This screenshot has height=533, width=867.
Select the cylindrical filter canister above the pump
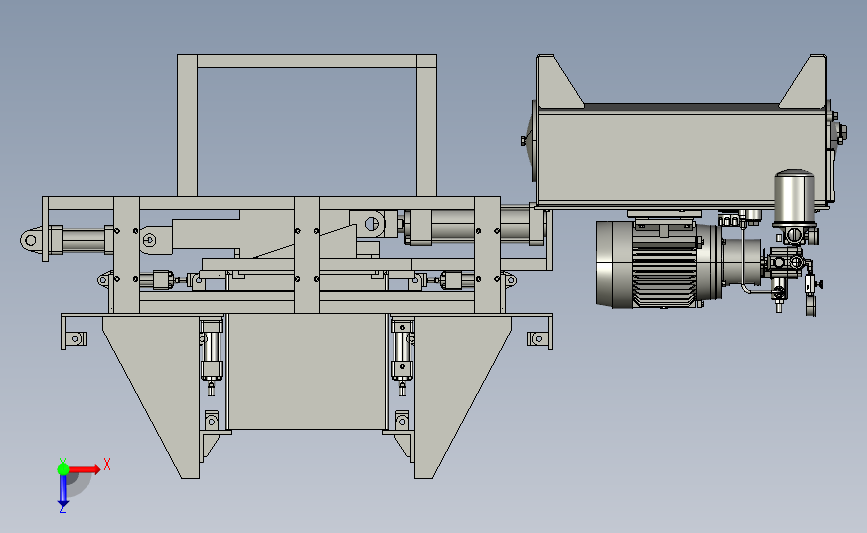[x=795, y=198]
